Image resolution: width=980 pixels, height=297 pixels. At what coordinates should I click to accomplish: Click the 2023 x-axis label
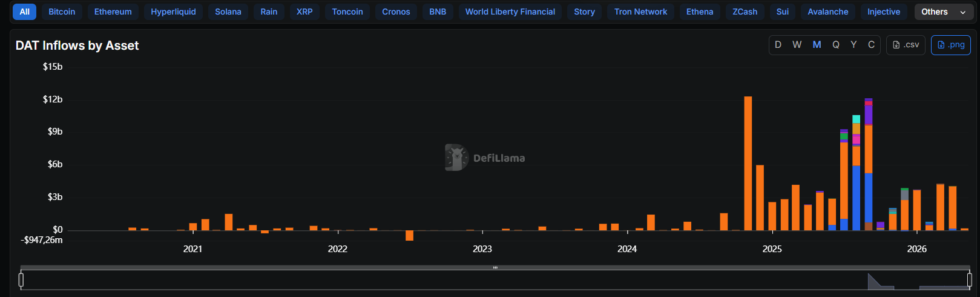pos(482,249)
